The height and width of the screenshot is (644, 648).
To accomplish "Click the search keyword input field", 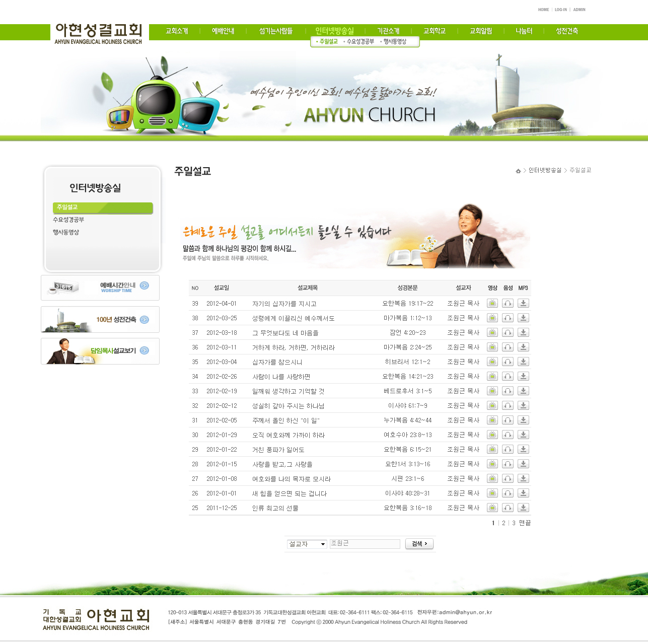I will [365, 544].
